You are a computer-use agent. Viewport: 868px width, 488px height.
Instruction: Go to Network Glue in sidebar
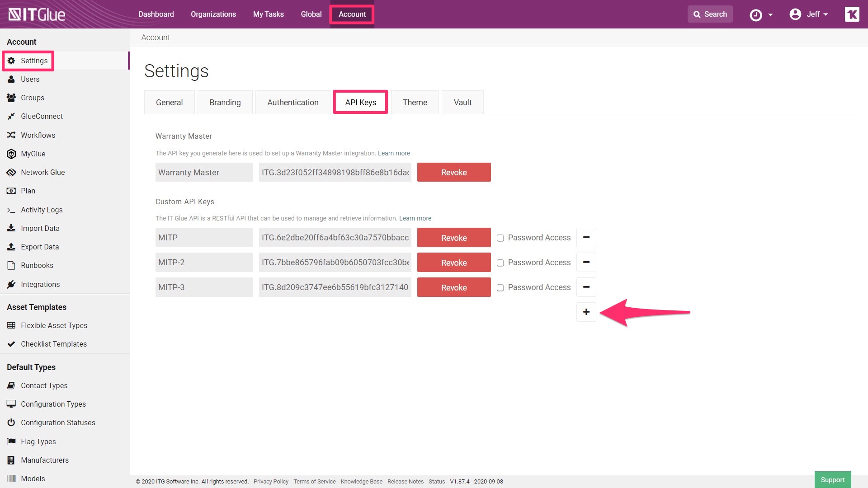click(x=42, y=172)
